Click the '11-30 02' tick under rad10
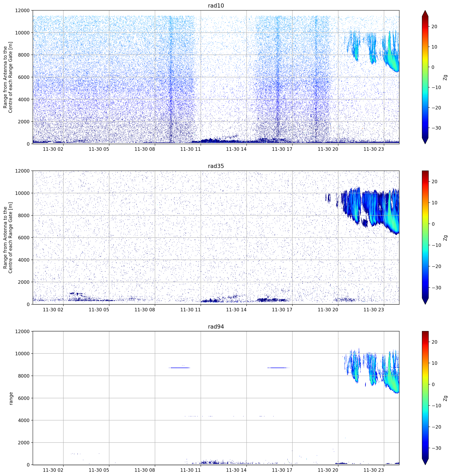The width and height of the screenshot is (451, 476). pos(53,149)
